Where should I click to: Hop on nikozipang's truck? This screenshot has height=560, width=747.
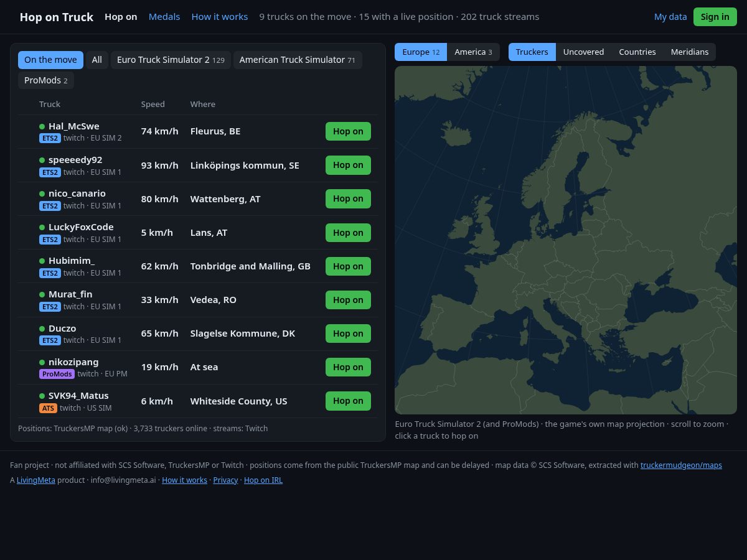[x=348, y=367]
